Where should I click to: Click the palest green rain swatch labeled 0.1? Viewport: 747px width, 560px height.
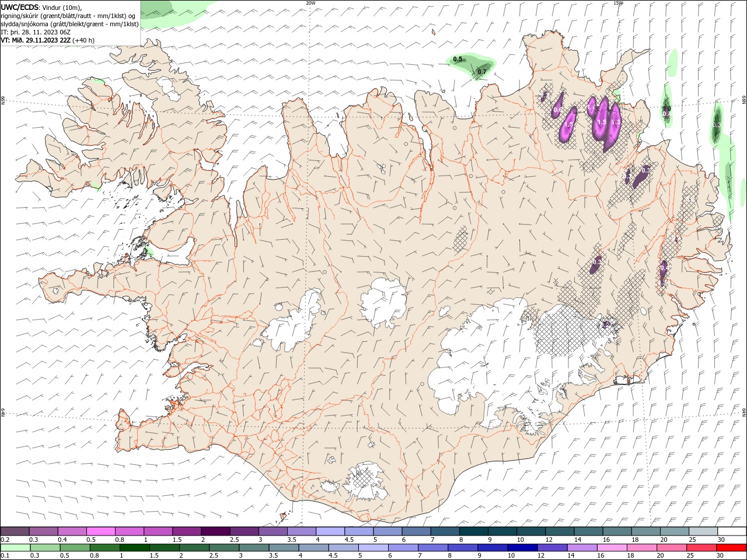(15, 548)
